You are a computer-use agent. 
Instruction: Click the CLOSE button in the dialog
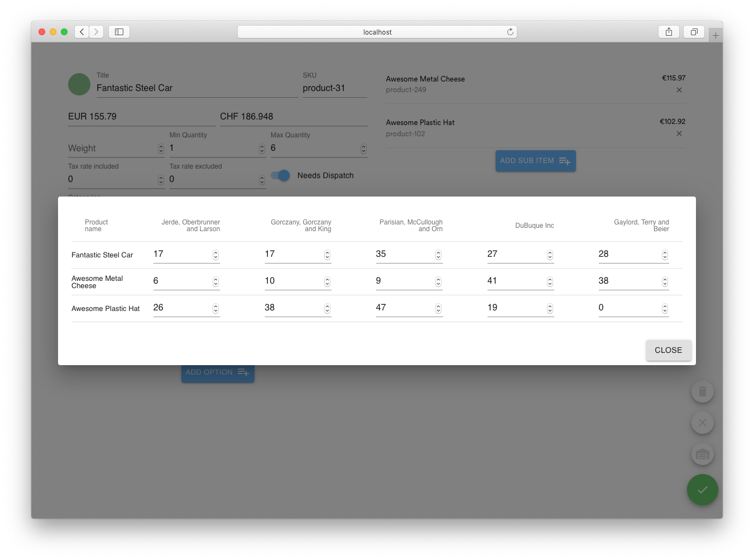(x=668, y=350)
